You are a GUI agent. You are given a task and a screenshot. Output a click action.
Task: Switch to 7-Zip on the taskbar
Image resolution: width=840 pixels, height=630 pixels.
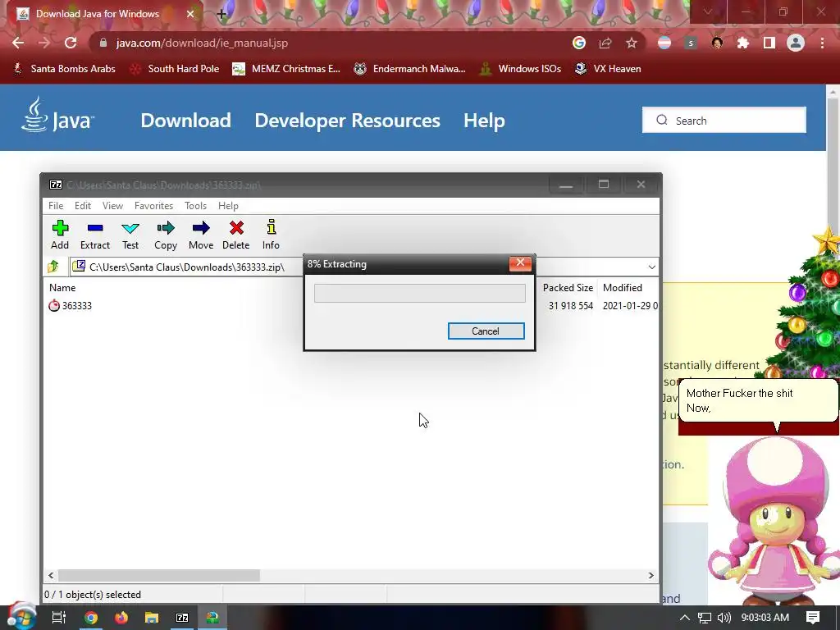pos(182,618)
